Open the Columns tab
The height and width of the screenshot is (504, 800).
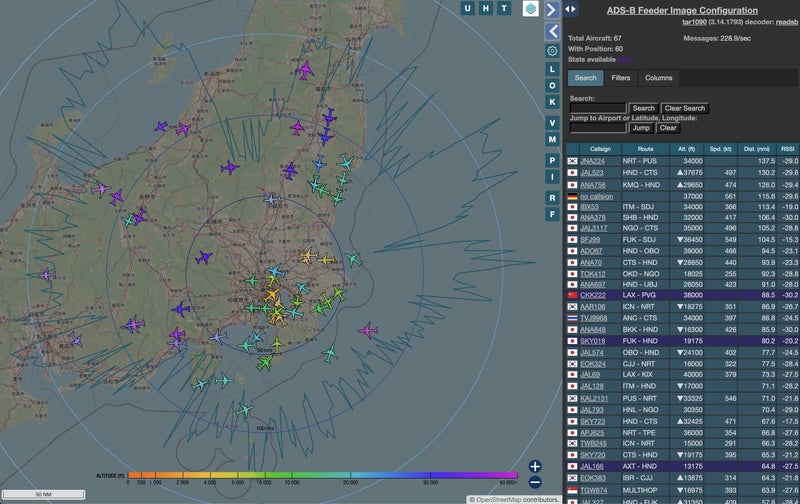coord(658,78)
